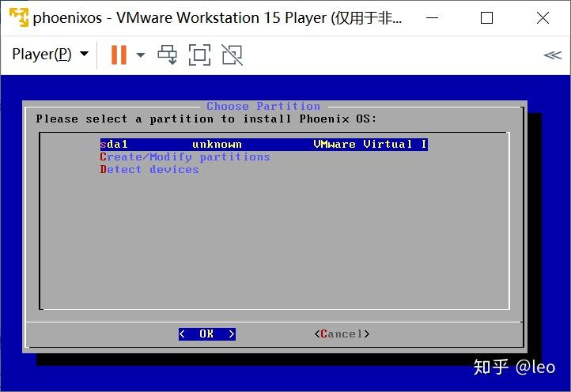Expand the power options dropdown arrow

pos(141,55)
